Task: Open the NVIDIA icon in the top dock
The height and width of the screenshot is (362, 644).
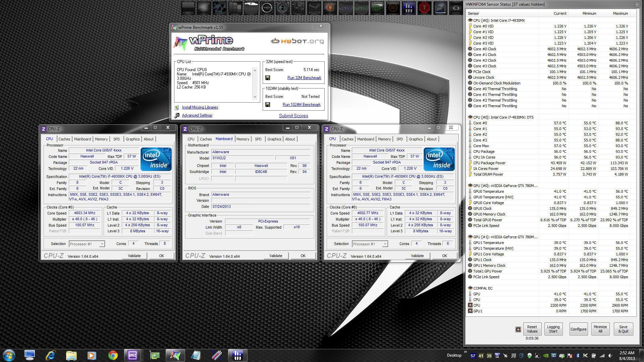Action: 377,8
